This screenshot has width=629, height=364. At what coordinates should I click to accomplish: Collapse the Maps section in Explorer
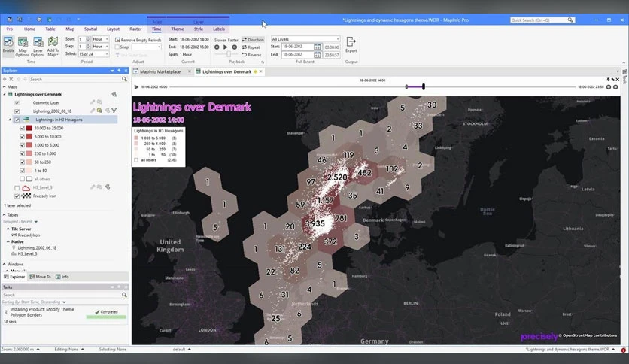pyautogui.click(x=5, y=86)
